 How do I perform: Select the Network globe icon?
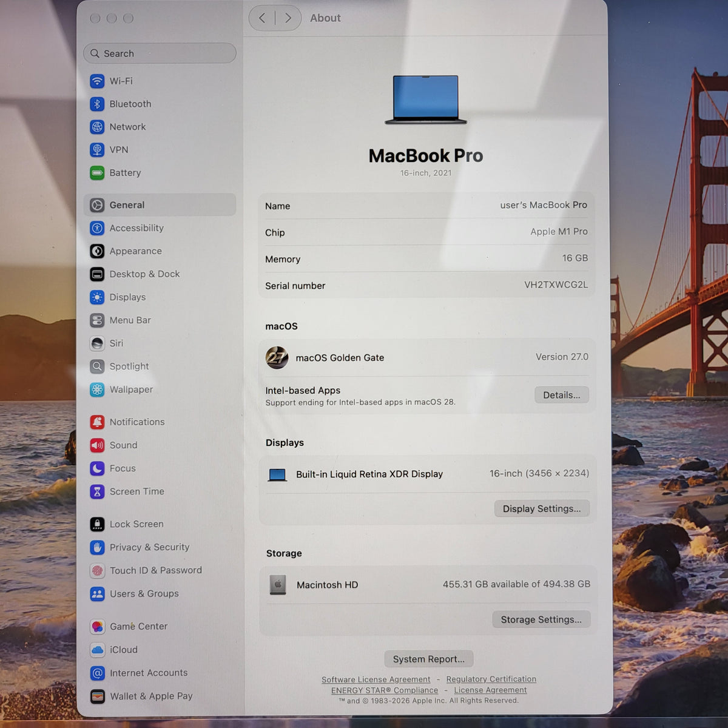(x=97, y=127)
